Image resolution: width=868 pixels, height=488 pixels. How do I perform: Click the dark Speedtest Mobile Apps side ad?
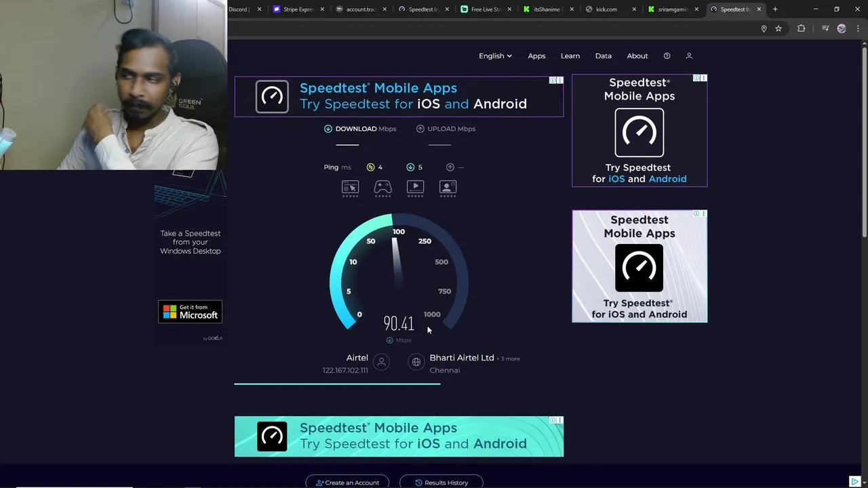(x=639, y=130)
